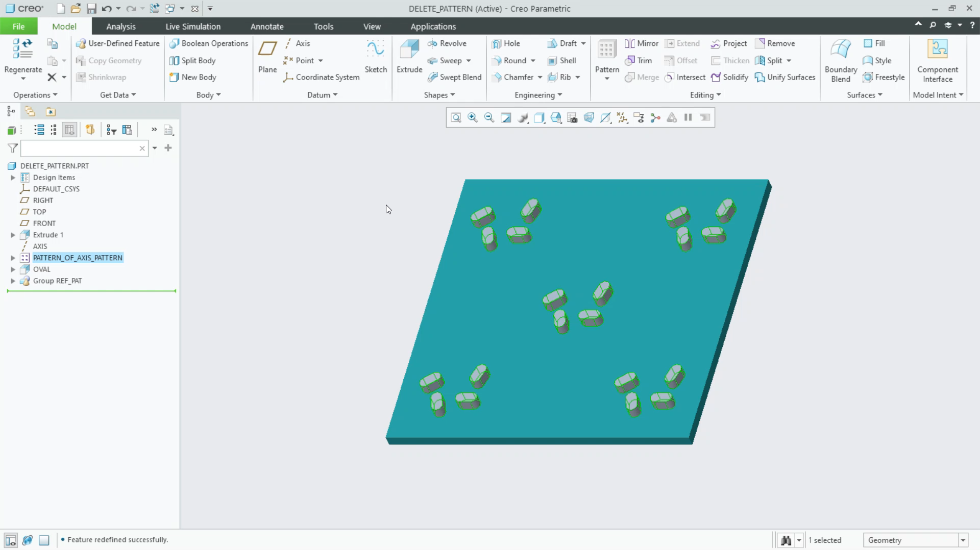980x550 pixels.
Task: Click User-Defined Feature button
Action: [x=117, y=43]
